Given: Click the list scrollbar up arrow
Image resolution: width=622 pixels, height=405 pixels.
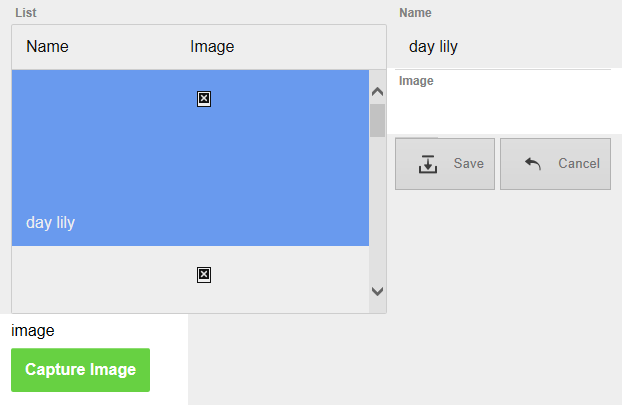Looking at the screenshot, I should [377, 92].
